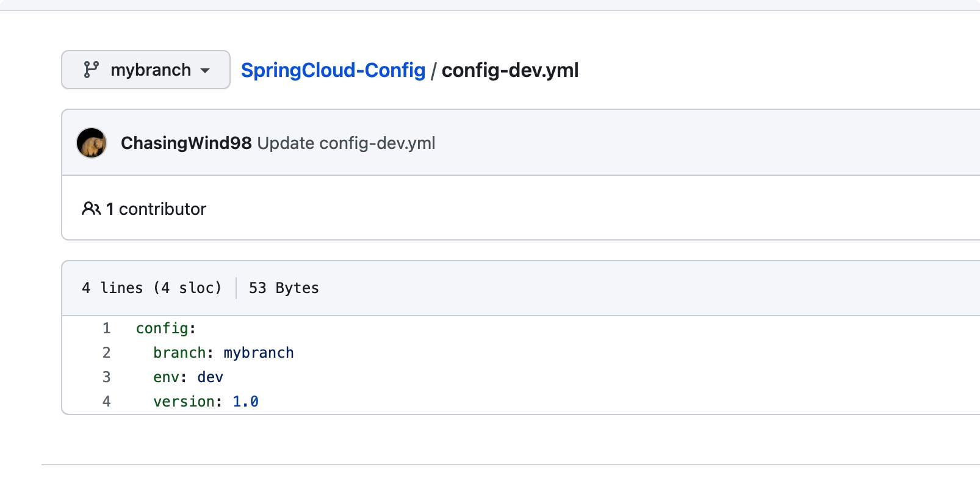Select line number 2 in gutter

click(107, 353)
